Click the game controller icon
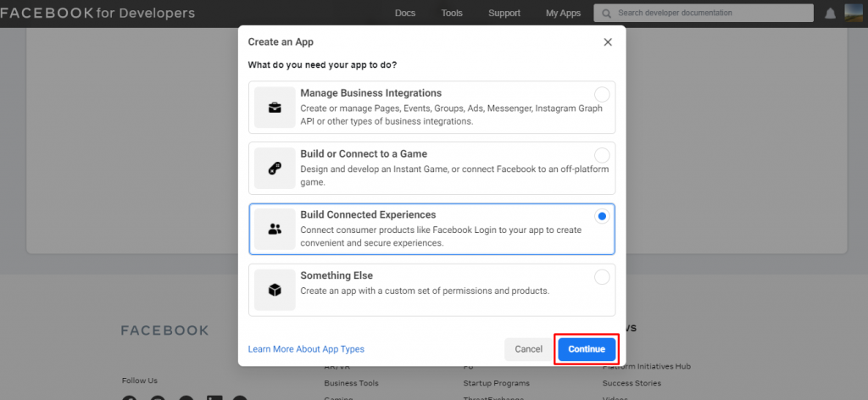Image resolution: width=868 pixels, height=400 pixels. click(275, 168)
